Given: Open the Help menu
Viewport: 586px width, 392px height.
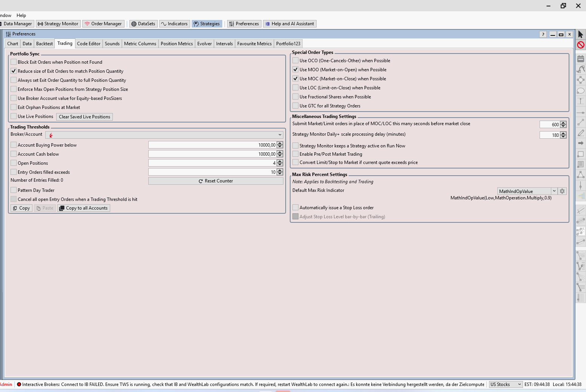Looking at the screenshot, I should 21,15.
